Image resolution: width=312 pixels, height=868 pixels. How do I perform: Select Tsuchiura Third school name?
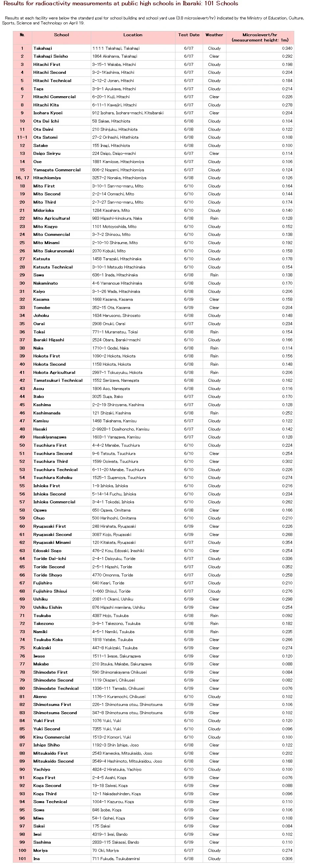tap(50, 461)
